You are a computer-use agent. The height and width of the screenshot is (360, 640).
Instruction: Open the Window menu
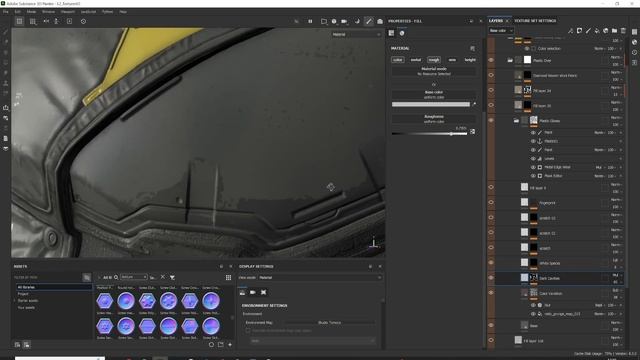(48, 12)
